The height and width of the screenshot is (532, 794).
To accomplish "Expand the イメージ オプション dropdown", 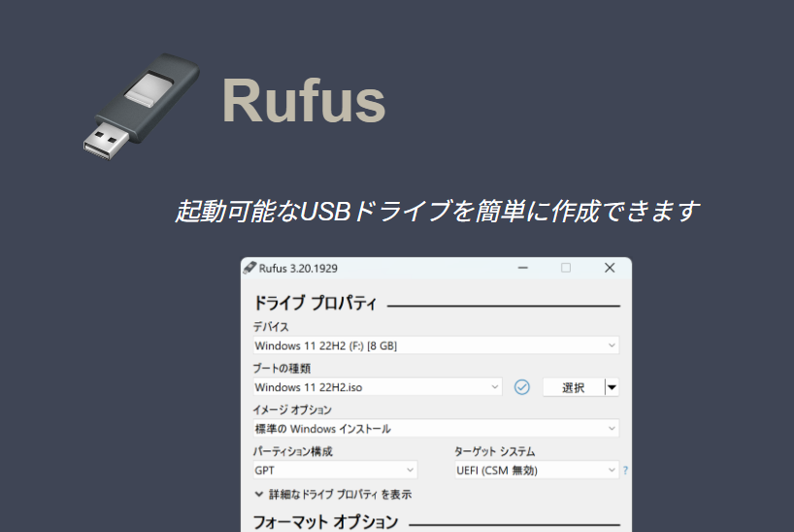I will pos(435,428).
